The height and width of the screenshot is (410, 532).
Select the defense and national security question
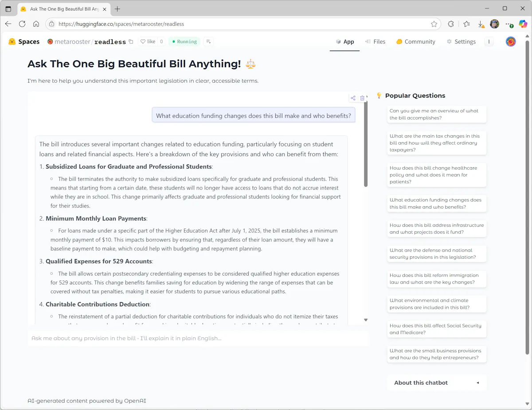437,254
